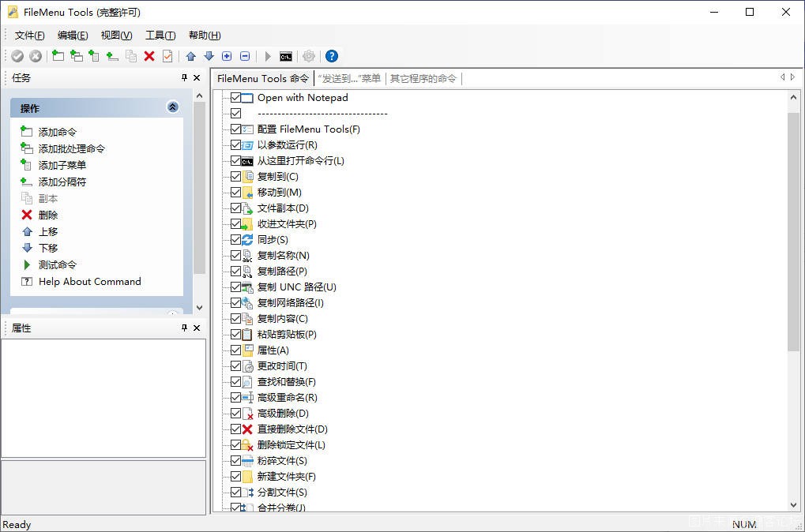Click the tasks panel scroll up arrow
The image size is (805, 532).
point(199,96)
